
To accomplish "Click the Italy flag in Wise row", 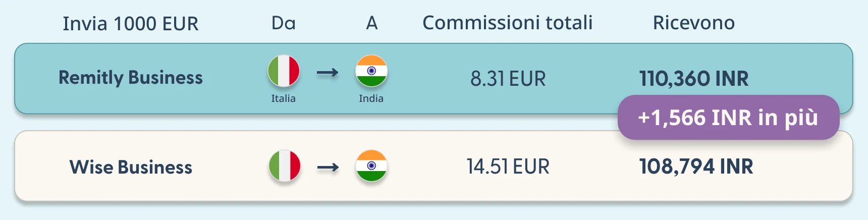I will tap(285, 166).
